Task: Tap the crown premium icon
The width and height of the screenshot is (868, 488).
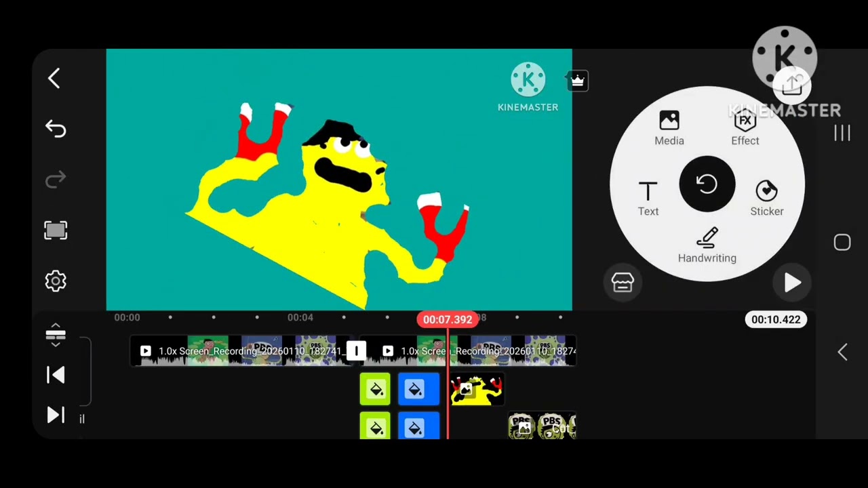Action: click(x=577, y=81)
